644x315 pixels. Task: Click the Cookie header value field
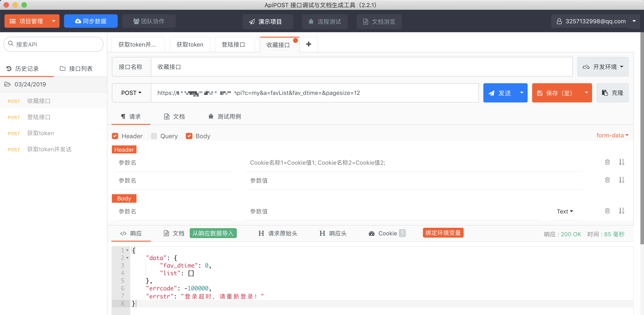(x=414, y=163)
